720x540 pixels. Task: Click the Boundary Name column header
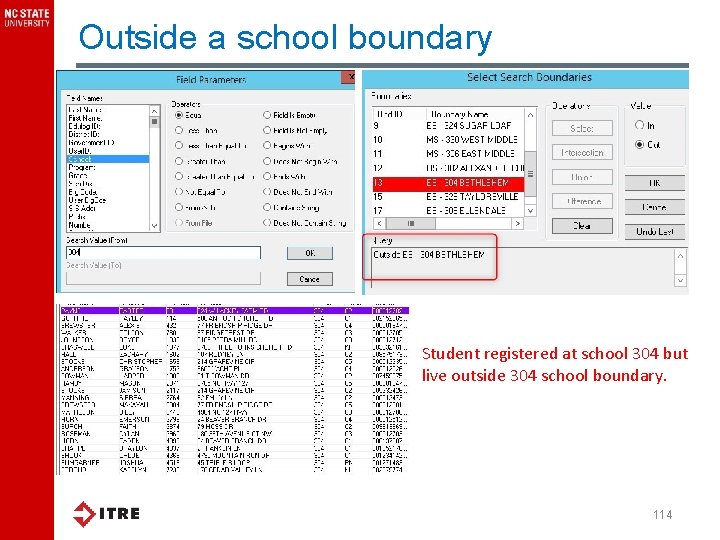click(475, 114)
